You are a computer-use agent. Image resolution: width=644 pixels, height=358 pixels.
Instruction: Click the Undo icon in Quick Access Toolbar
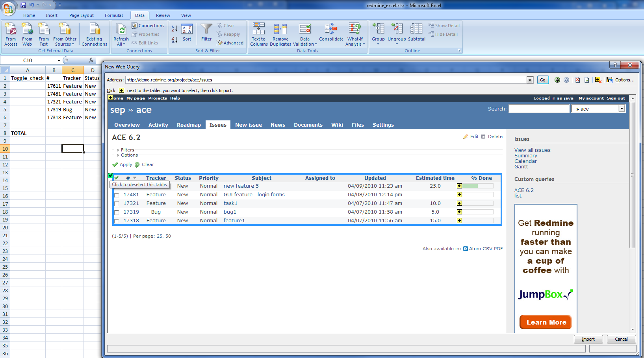[x=32, y=5]
